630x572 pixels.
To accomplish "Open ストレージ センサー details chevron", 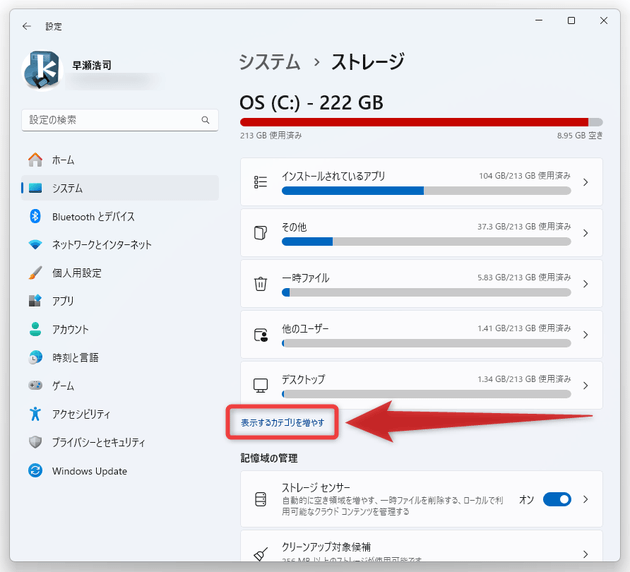I will 585,499.
